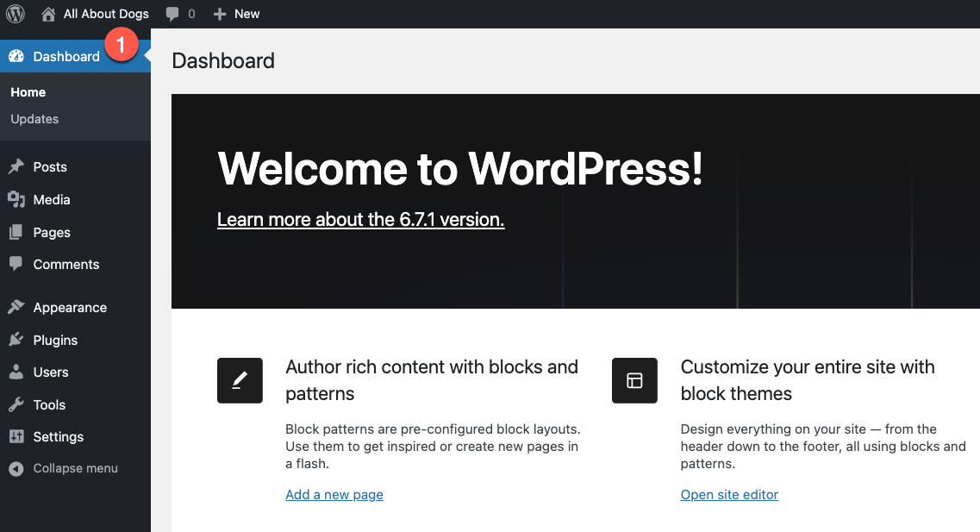Click the Block patterns description paragraph

[x=434, y=447]
